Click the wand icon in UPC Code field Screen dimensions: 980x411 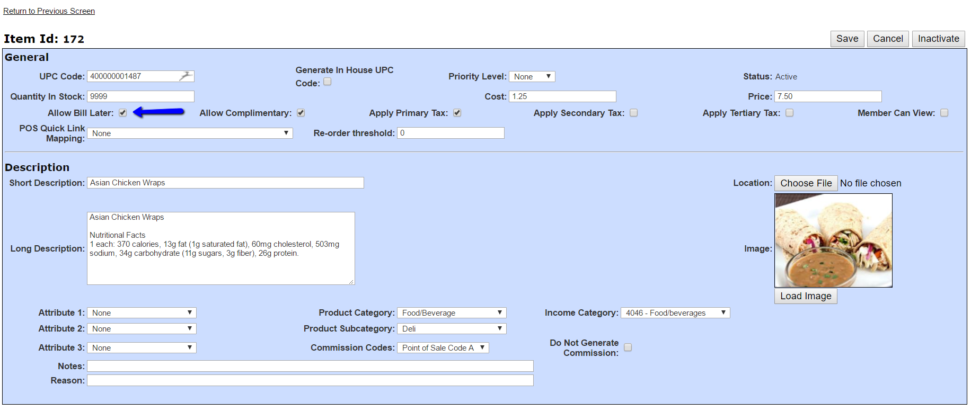[x=185, y=76]
